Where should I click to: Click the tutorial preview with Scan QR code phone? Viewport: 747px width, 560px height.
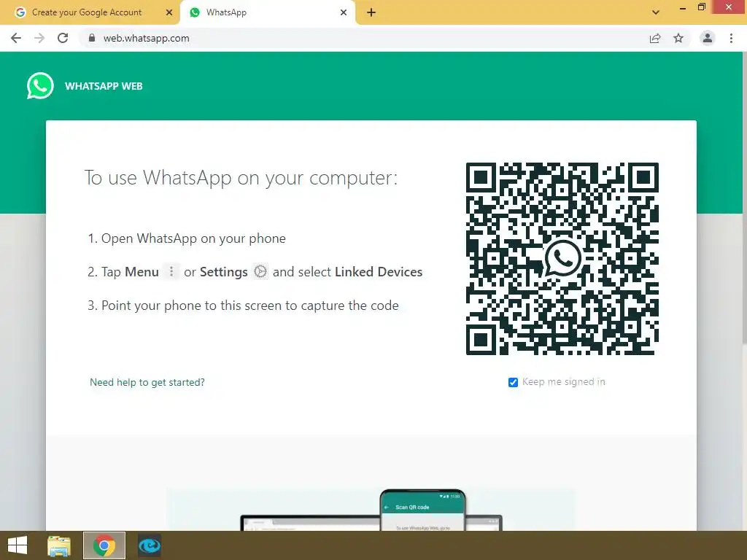[371, 509]
